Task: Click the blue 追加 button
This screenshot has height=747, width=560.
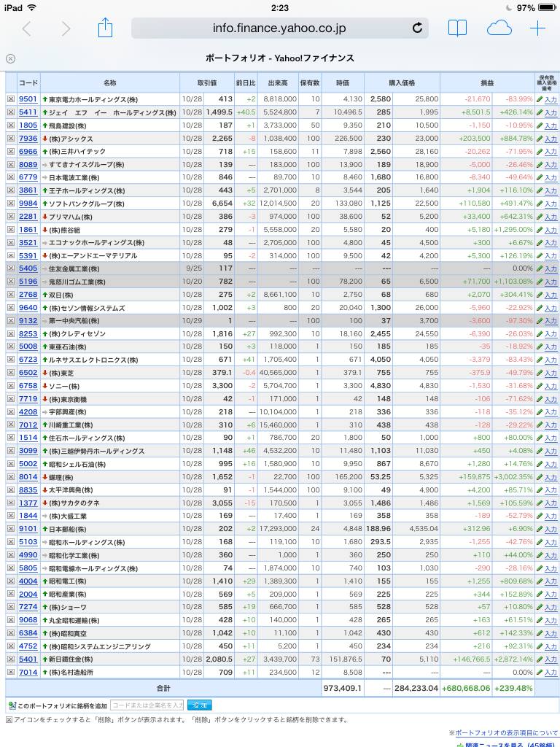Action: (200, 705)
